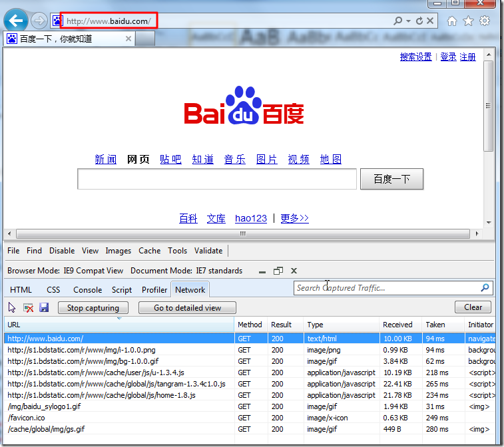Click the 注册 link

point(467,57)
